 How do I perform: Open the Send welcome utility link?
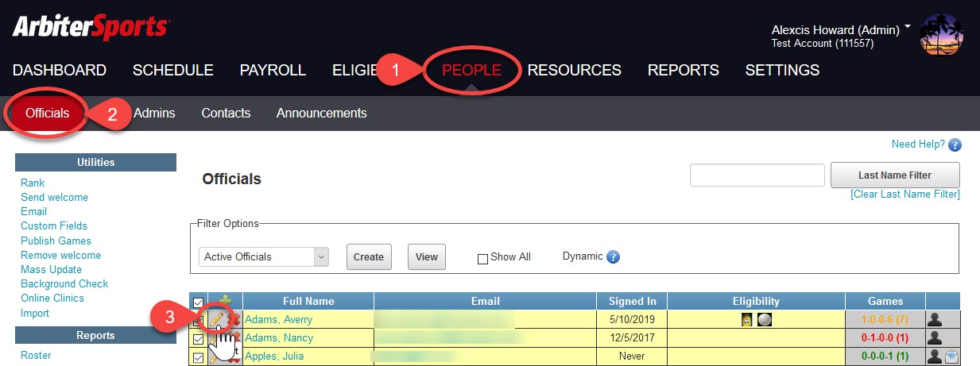(x=54, y=197)
